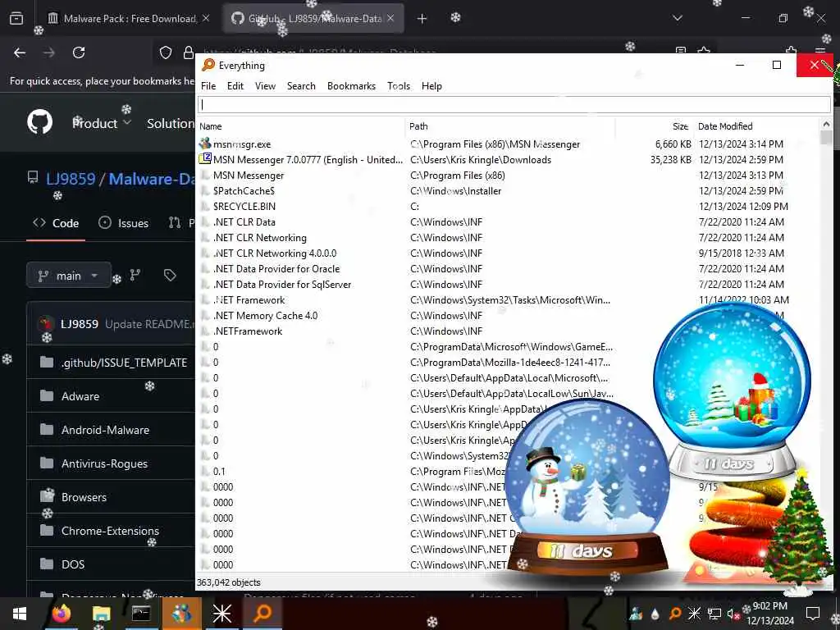840x630 pixels.
Task: Click Everything results scrollbar up arrow
Action: click(x=825, y=124)
